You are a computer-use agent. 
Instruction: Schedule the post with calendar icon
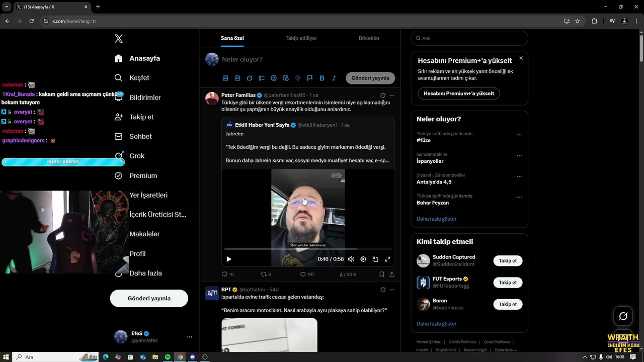286,78
